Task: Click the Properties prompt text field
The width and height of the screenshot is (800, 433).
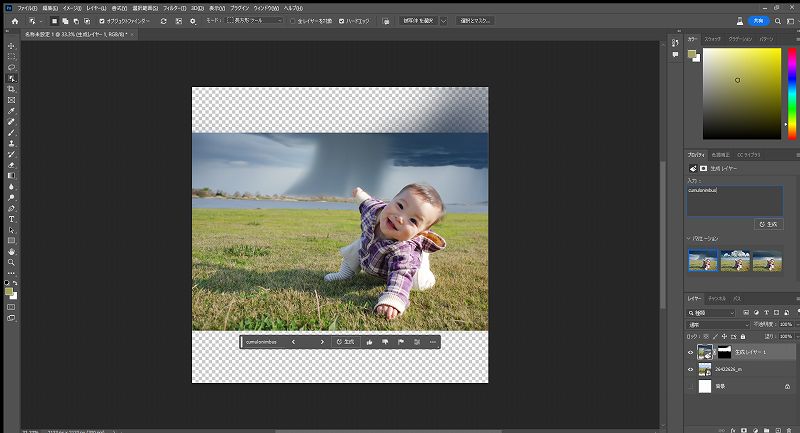Action: point(735,201)
